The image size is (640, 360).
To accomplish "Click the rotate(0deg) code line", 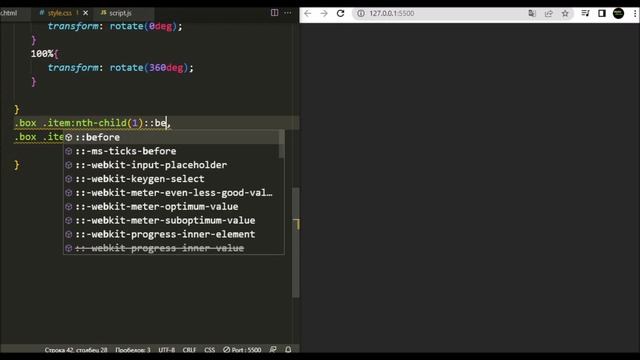I will coord(115,26).
